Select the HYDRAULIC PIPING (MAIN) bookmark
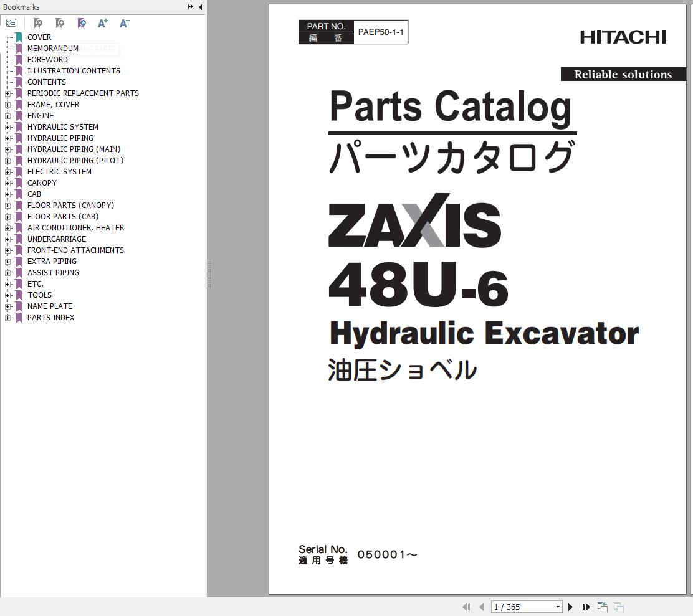The width and height of the screenshot is (693, 616). click(74, 149)
